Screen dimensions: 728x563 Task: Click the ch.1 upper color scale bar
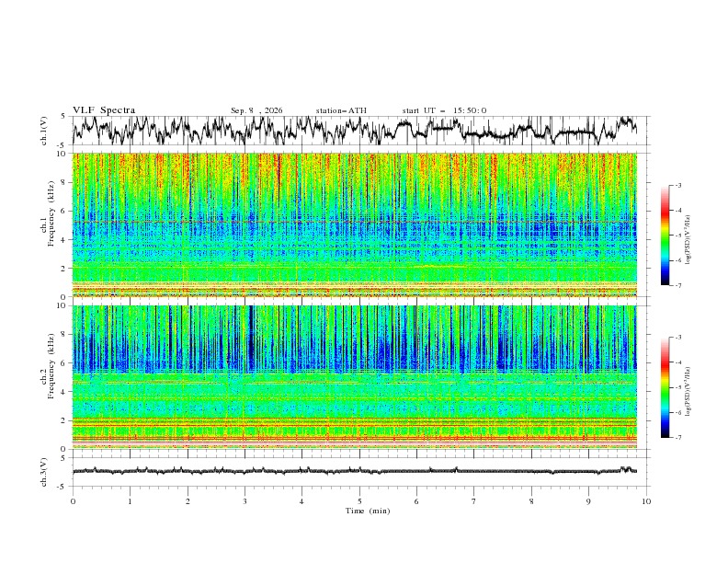tap(665, 236)
